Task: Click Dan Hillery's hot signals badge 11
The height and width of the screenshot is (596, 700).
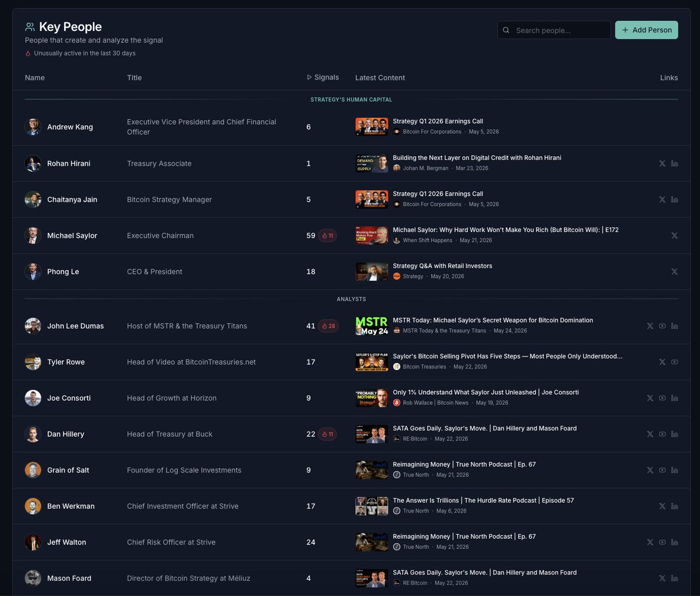Action: pos(327,434)
